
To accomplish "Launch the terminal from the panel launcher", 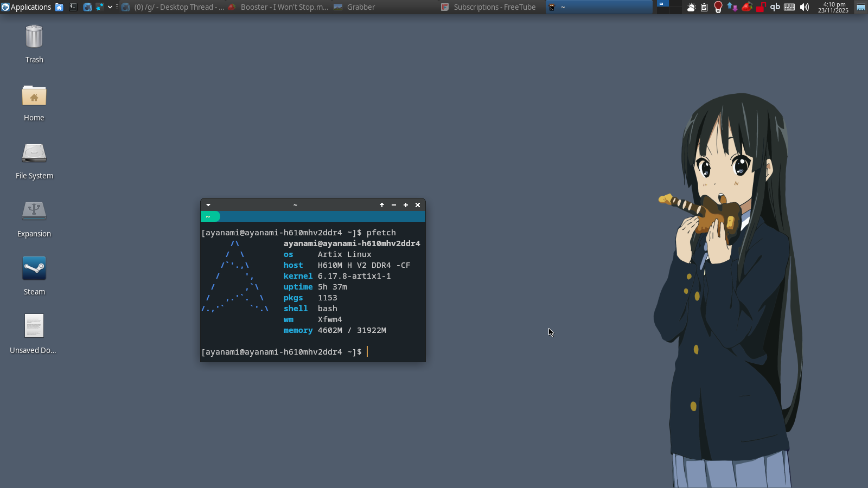I will point(73,7).
